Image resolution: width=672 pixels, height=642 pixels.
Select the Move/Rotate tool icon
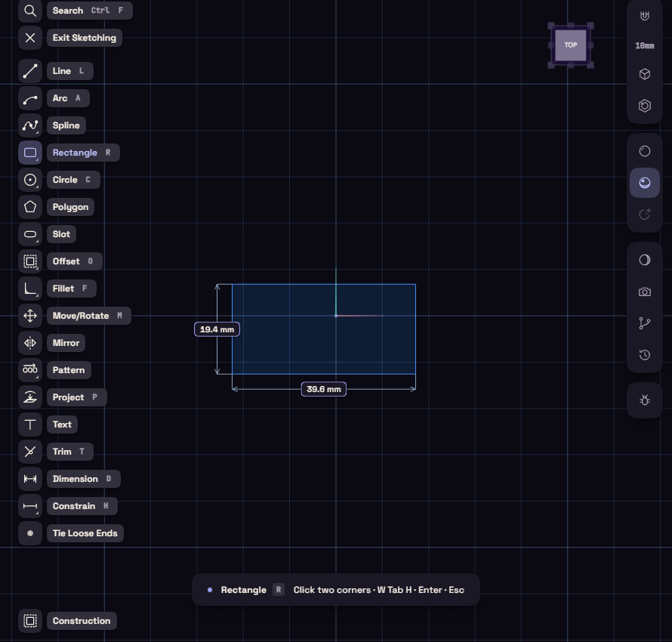[x=30, y=316]
